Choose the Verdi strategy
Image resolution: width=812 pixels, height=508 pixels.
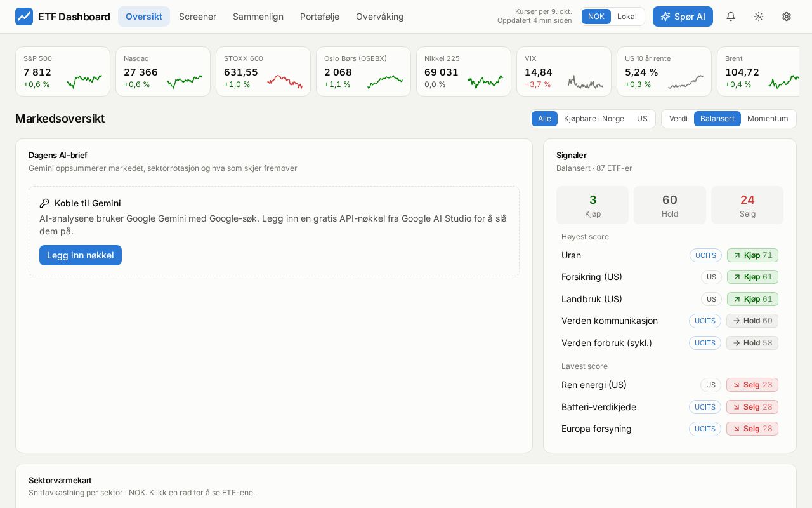(678, 119)
